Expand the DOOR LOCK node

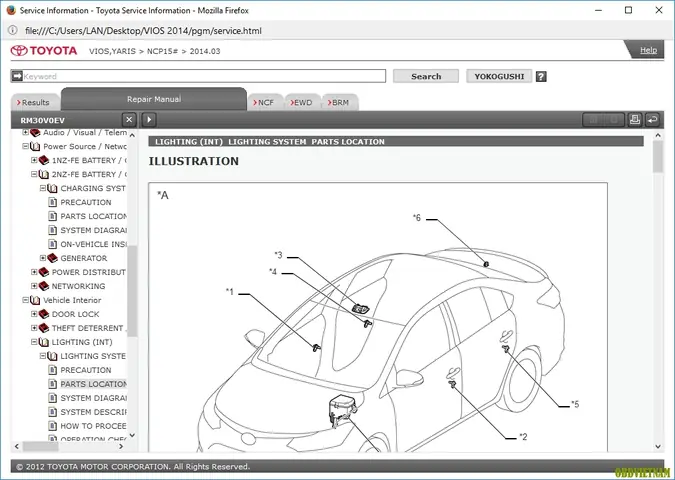34,314
